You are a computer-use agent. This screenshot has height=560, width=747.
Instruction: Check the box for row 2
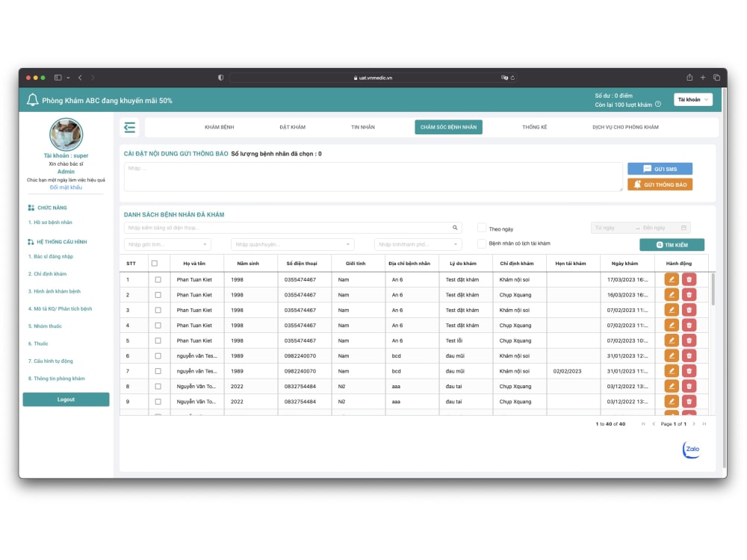click(158, 295)
